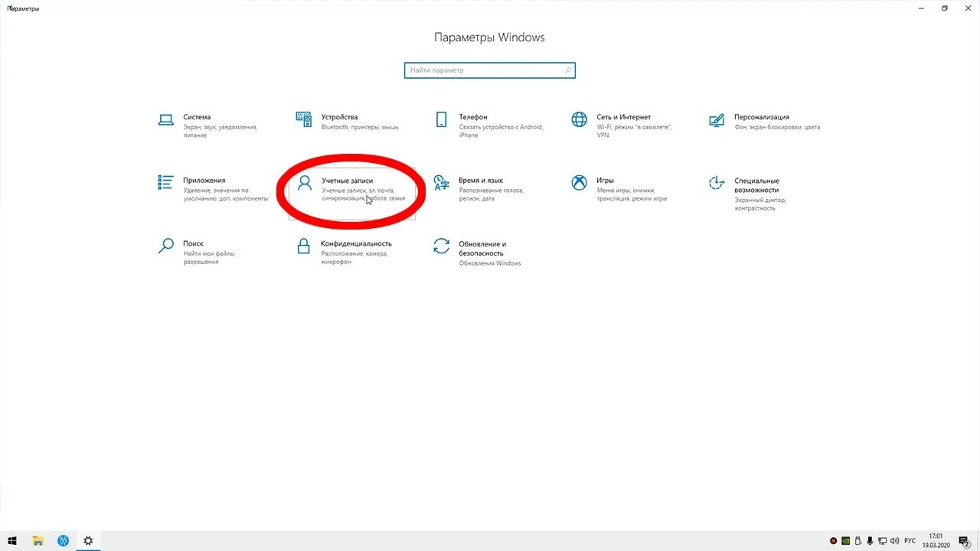Click the Сеть и Интернет title
This screenshot has height=551, width=980.
point(624,117)
